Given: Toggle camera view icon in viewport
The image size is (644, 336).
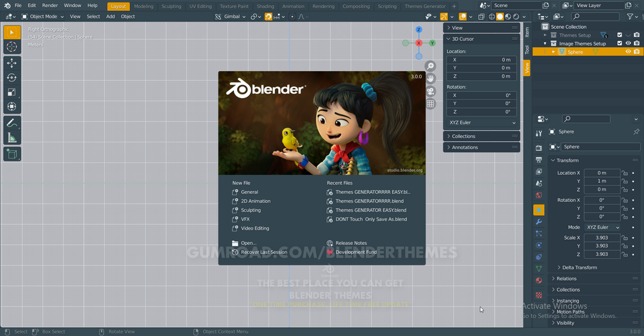Looking at the screenshot, I should coord(430,91).
